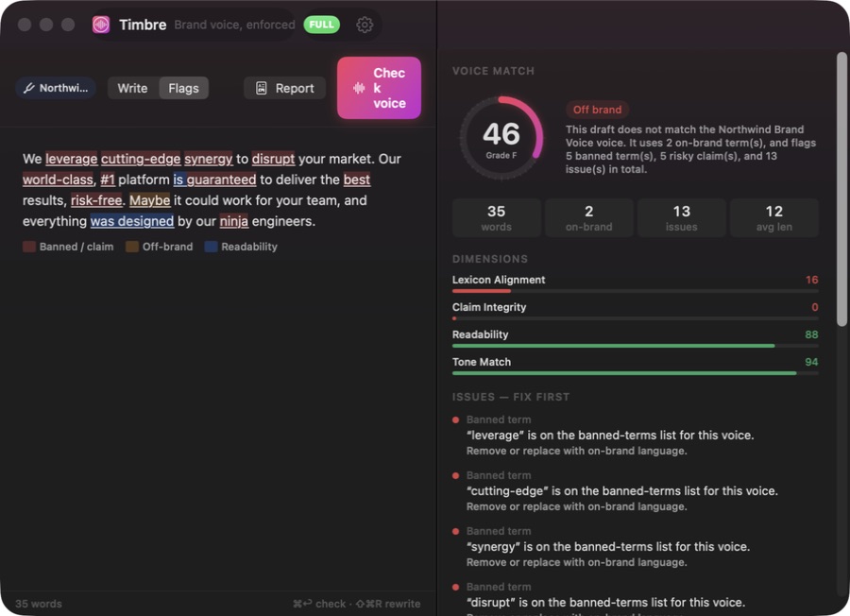
Task: Click the right panel vertical scrollbar
Action: (x=841, y=190)
